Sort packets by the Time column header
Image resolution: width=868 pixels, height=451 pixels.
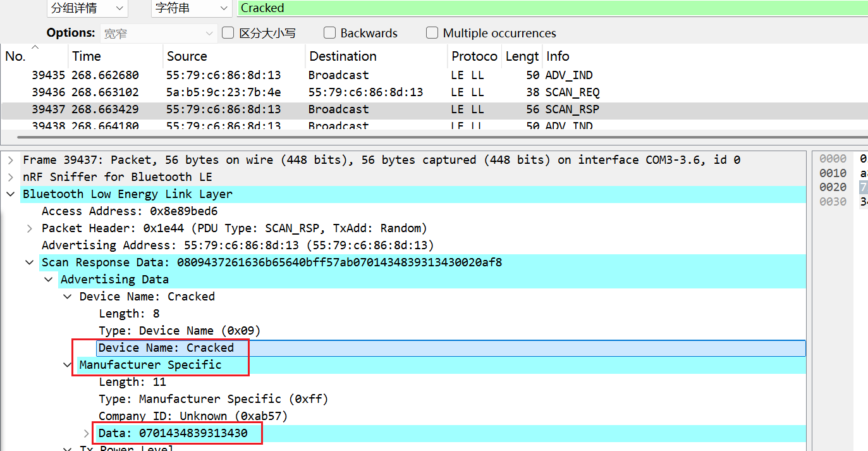86,56
